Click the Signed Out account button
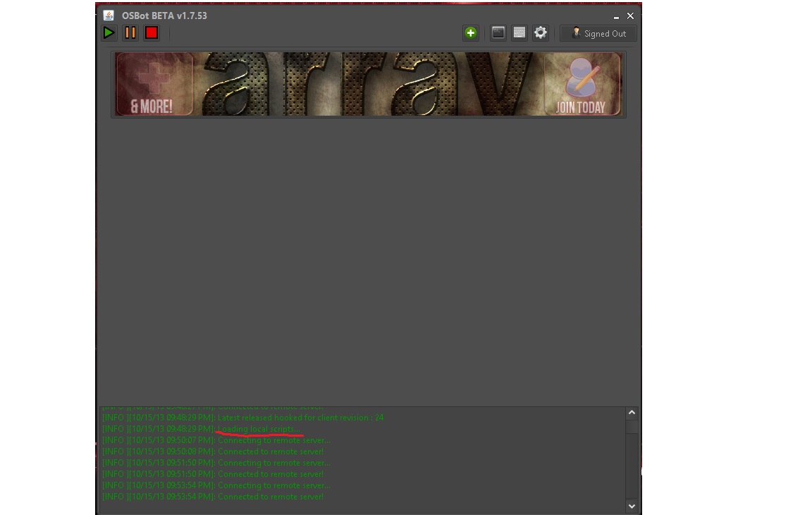The width and height of the screenshot is (812, 515). (x=598, y=33)
